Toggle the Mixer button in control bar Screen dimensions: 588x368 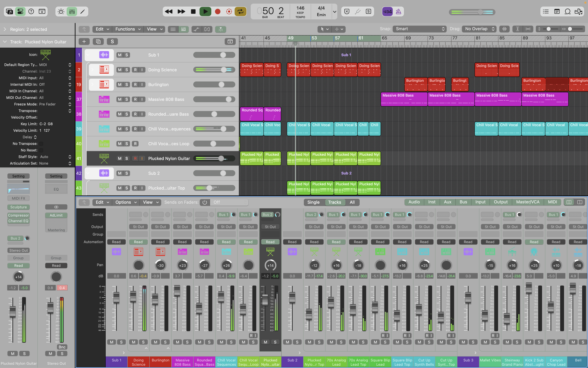(x=72, y=11)
